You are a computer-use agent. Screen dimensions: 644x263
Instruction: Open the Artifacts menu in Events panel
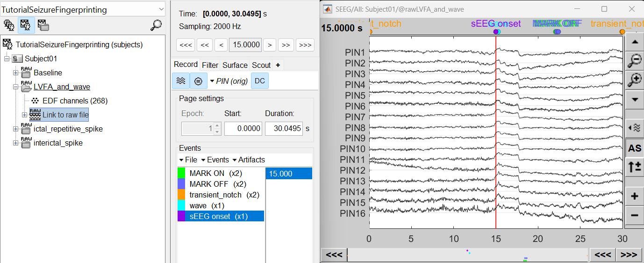click(x=249, y=160)
